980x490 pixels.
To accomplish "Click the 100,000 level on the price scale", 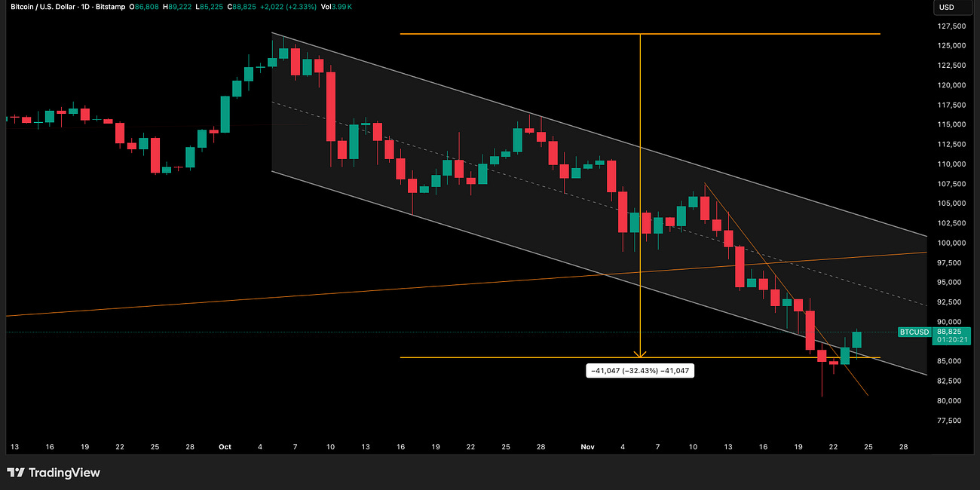I will 951,243.
